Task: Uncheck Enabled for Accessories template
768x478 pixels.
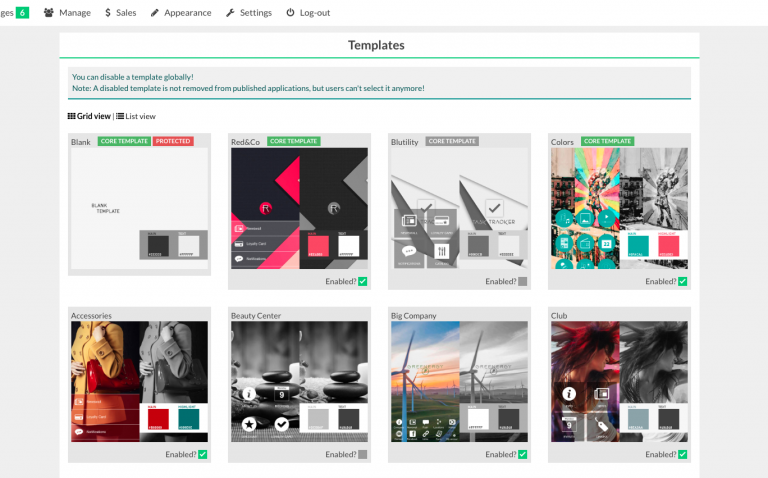Action: click(202, 454)
